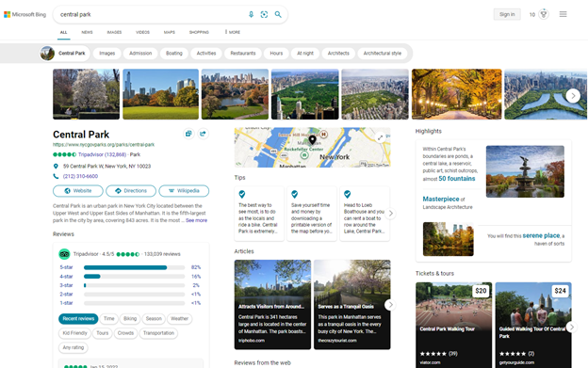This screenshot has width=588, height=368.
Task: Switch to the NEWS tab
Action: click(87, 32)
